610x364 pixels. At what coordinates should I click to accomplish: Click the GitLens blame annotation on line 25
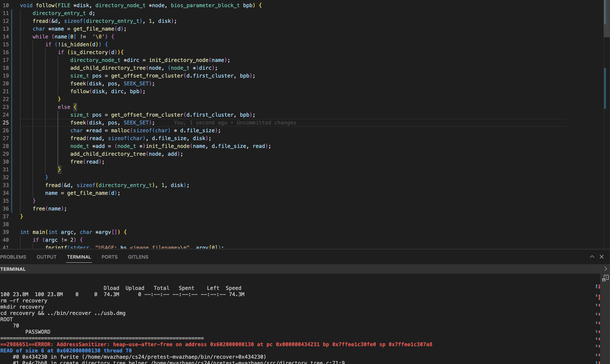tap(235, 123)
